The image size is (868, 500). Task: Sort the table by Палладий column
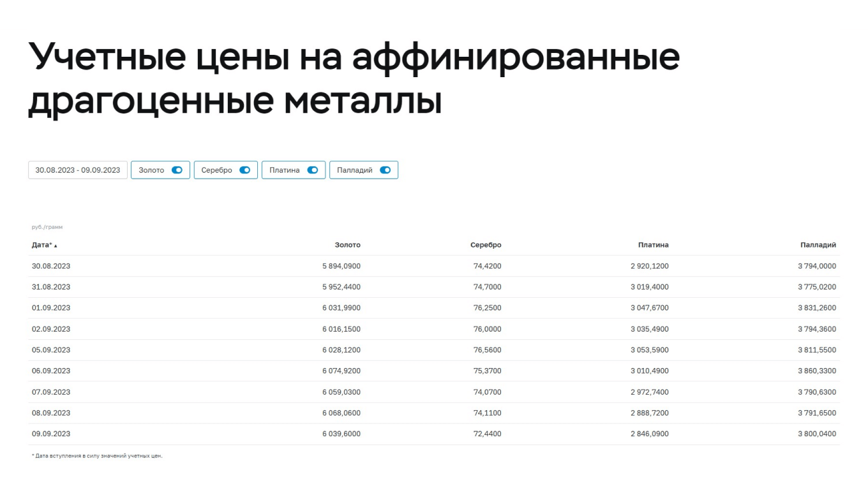(x=818, y=244)
